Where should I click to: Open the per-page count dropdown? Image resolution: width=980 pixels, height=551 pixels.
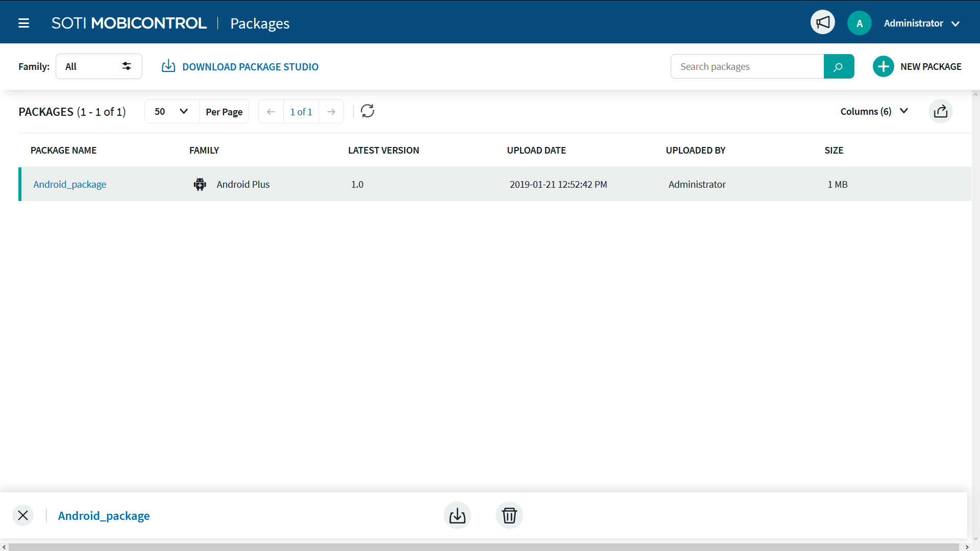[x=171, y=111]
